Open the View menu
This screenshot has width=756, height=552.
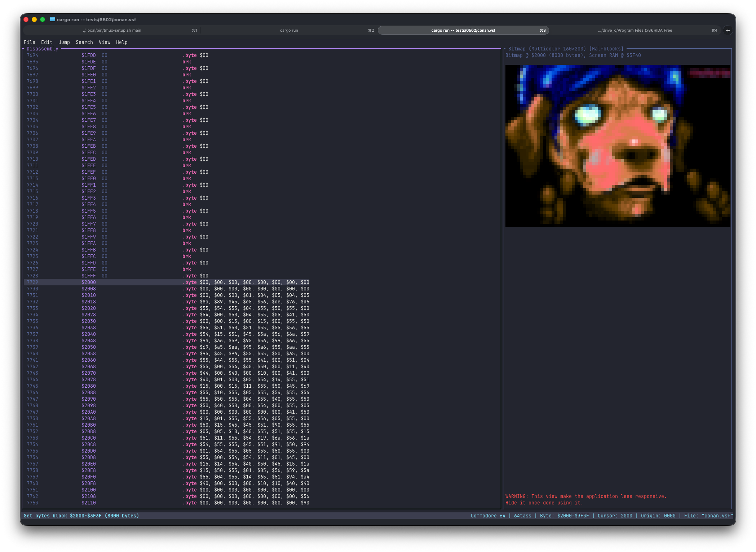(x=105, y=42)
